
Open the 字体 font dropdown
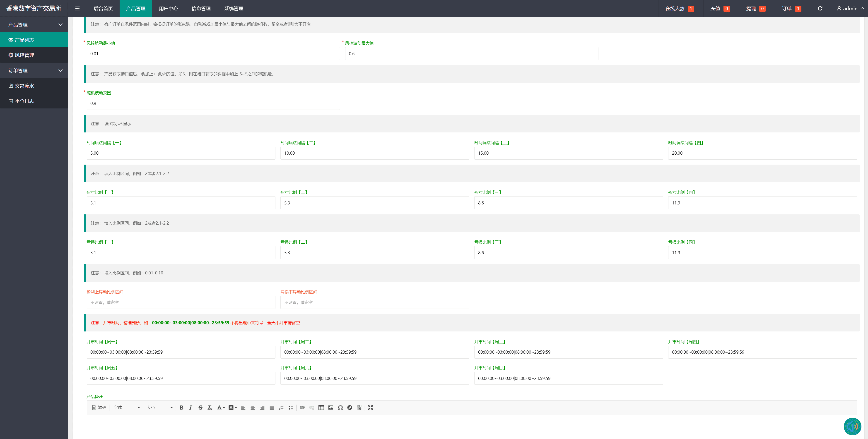pos(126,407)
